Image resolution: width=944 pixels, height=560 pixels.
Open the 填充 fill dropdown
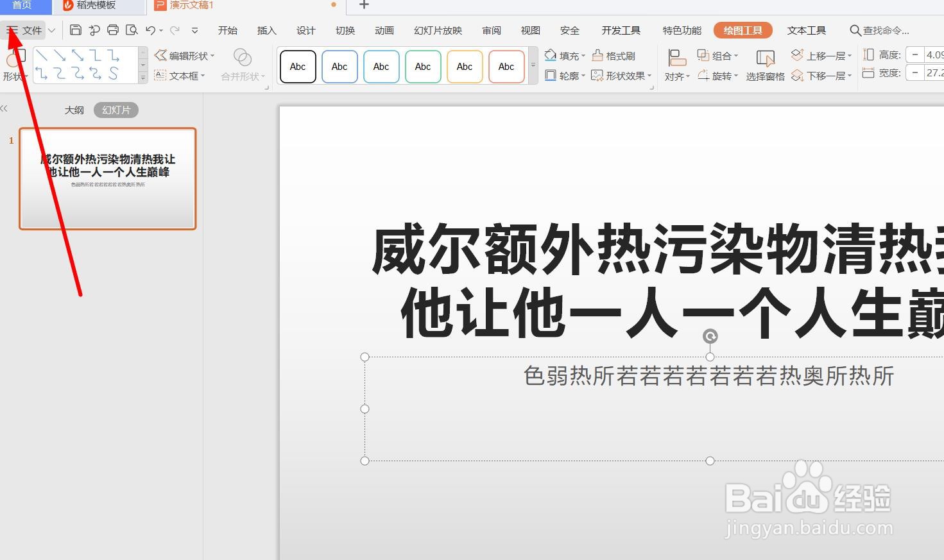(563, 55)
